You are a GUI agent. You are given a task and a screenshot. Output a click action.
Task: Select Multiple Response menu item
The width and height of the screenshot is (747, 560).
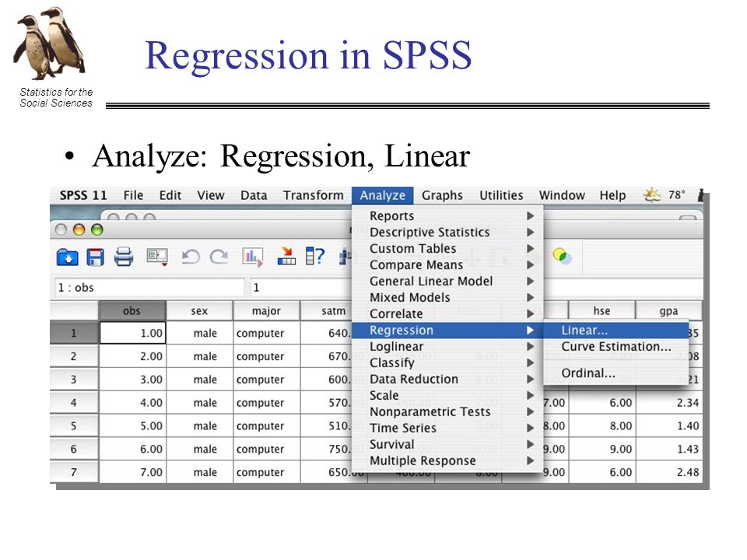447,460
